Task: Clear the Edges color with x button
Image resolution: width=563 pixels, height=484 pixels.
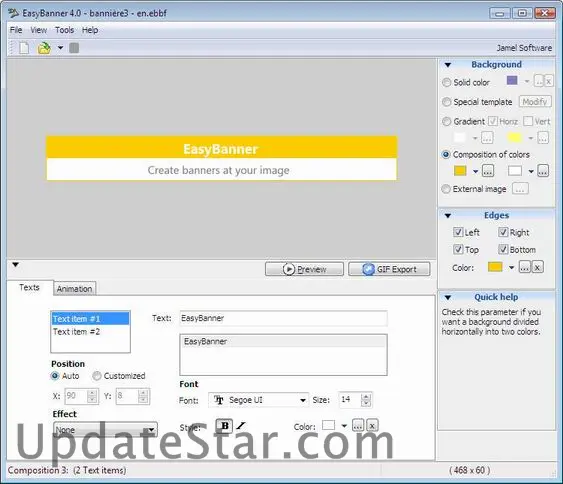Action: (537, 267)
